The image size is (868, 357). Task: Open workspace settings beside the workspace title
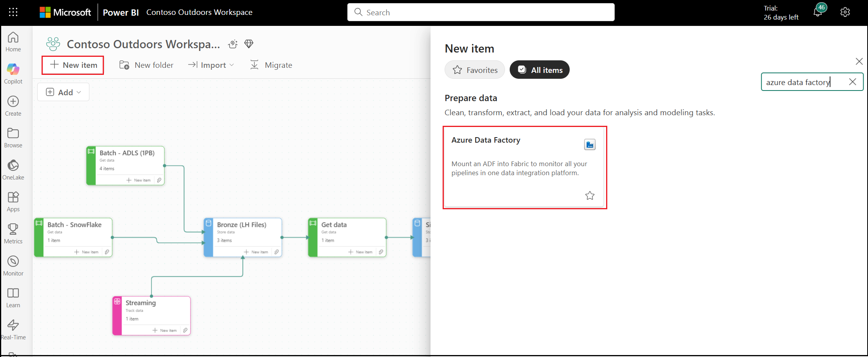click(x=233, y=44)
